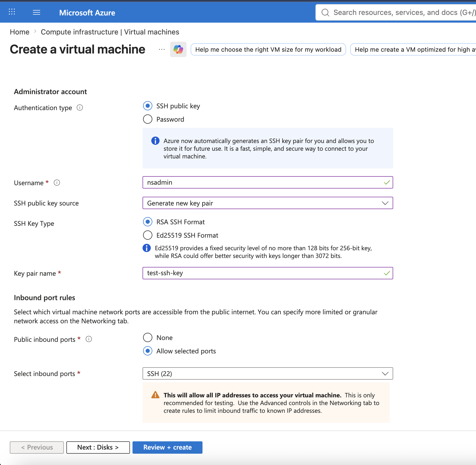Open Compute infrastructure | Virtual machines breadcrumb

pyautogui.click(x=110, y=32)
